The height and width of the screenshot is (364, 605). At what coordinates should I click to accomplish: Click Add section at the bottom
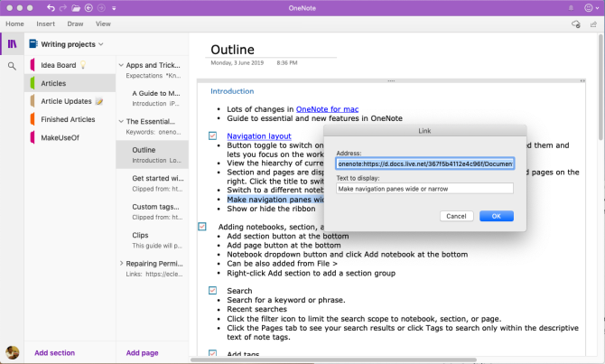coord(54,353)
